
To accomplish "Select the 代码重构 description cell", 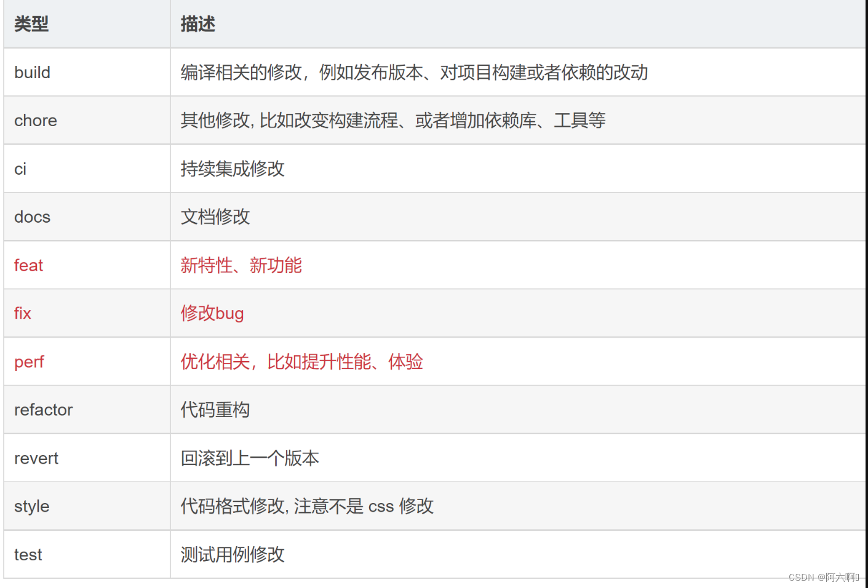I will click(214, 410).
